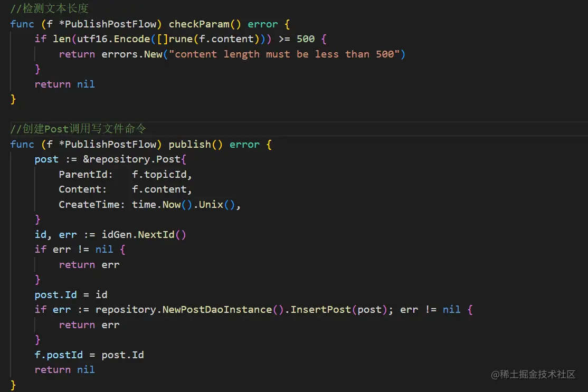
Task: Click the 'f.topicId,' value
Action: tap(162, 175)
